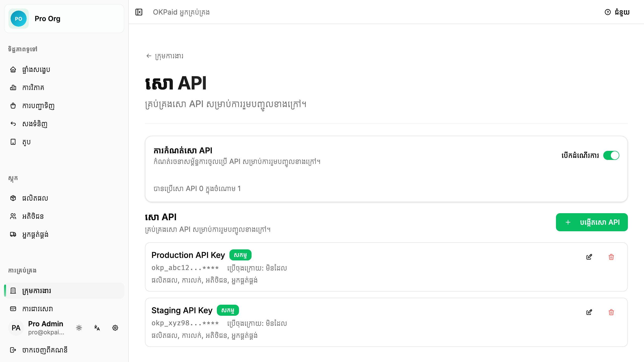Click the pro@okpai... email text

46,332
